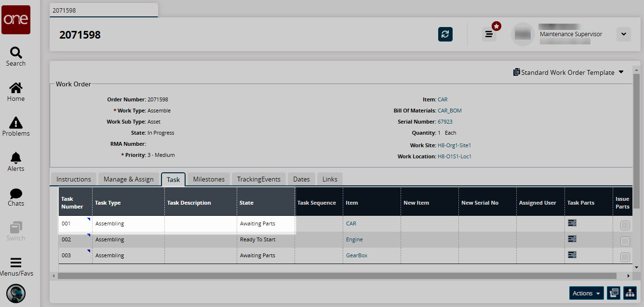
Task: Click scroll left arrow of horizontal scrollbar
Action: (54, 276)
